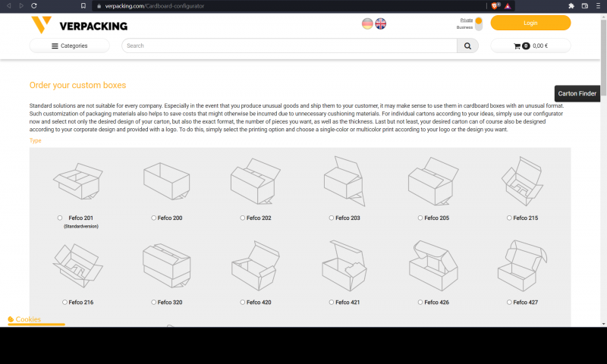The height and width of the screenshot is (364, 607).
Task: Select the Fefco 201 radio button
Action: 60,218
